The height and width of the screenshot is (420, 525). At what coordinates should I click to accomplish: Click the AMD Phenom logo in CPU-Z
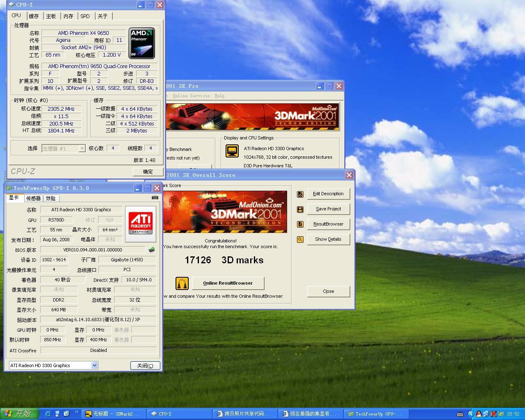point(142,43)
